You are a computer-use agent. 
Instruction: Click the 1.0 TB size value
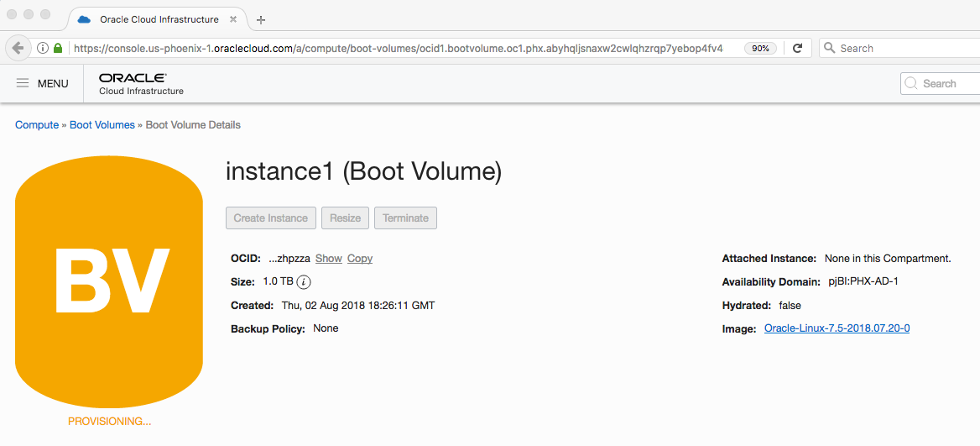[278, 281]
